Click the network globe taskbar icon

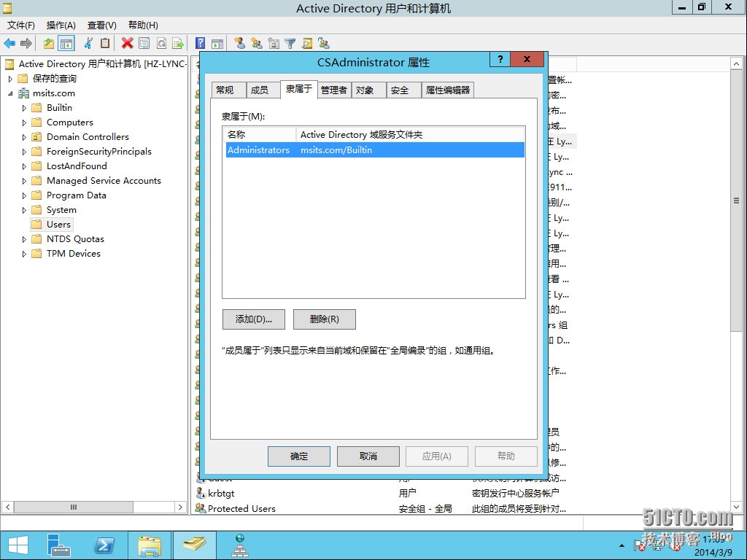pos(239,545)
